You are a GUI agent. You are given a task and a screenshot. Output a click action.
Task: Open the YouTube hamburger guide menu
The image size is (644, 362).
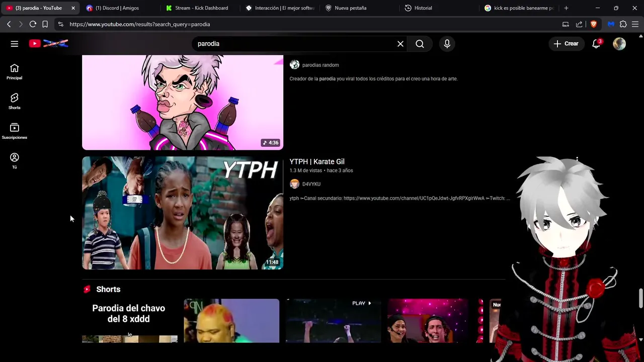(x=15, y=44)
